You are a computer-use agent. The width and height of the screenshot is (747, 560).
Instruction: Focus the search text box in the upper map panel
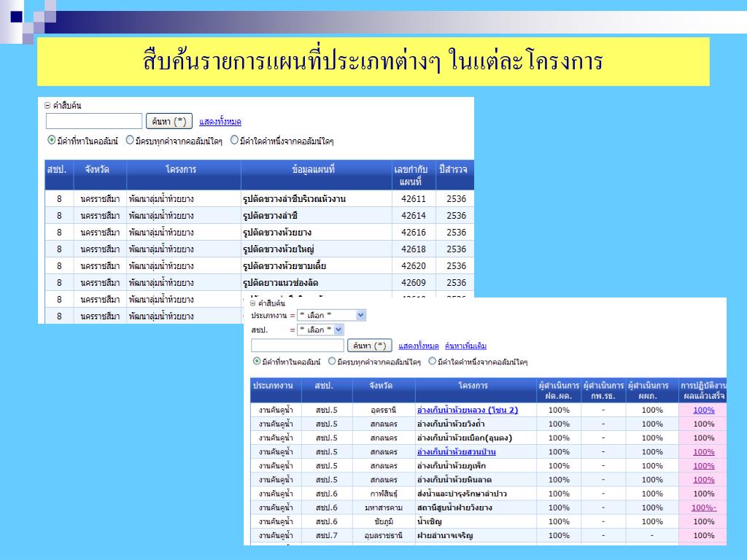pos(94,122)
